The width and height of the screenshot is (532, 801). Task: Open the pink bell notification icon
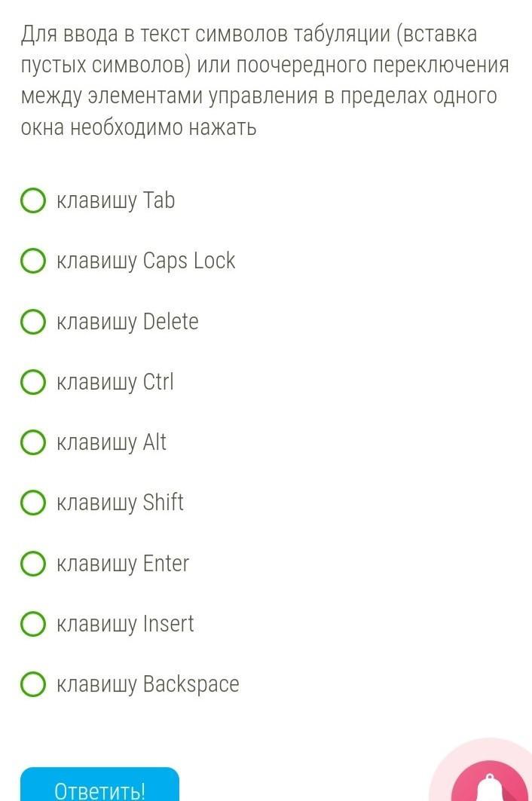pyautogui.click(x=490, y=784)
